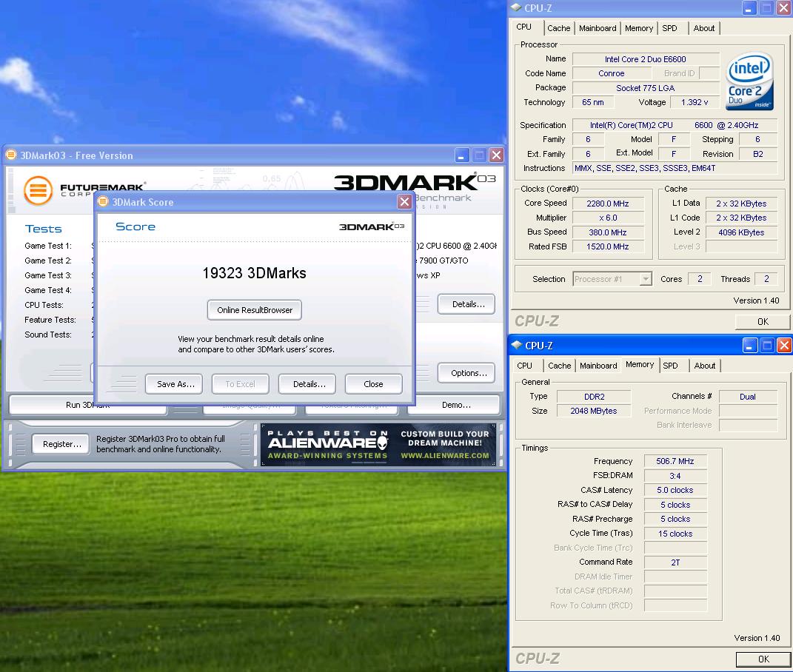The width and height of the screenshot is (793, 672).
Task: Click the memory Frequency value 506.7 MHz
Action: [675, 461]
